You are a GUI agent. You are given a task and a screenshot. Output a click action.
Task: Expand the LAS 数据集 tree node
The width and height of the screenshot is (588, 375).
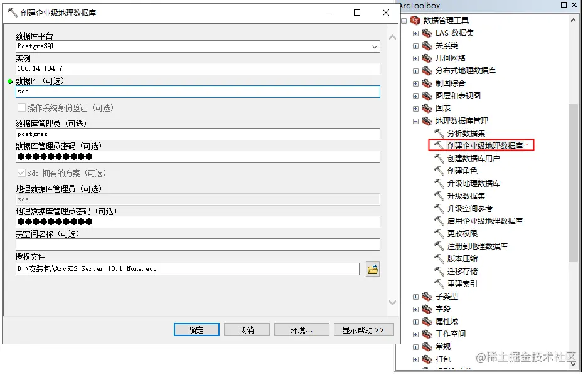coord(415,33)
